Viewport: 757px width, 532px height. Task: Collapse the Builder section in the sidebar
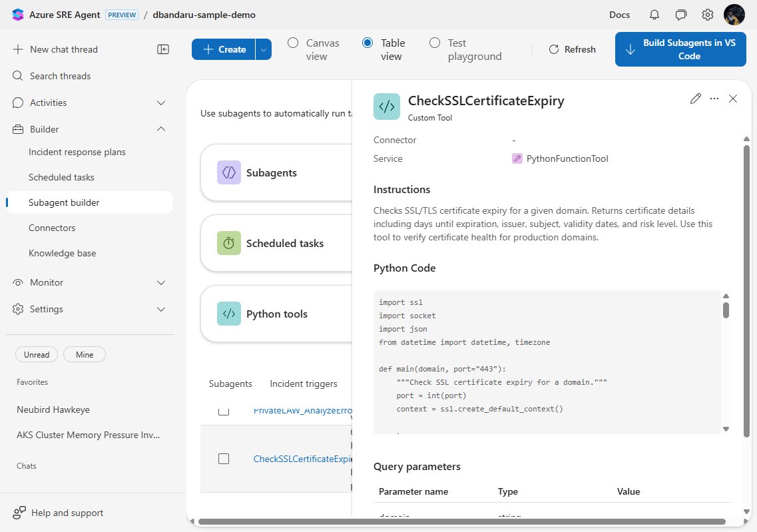[160, 129]
